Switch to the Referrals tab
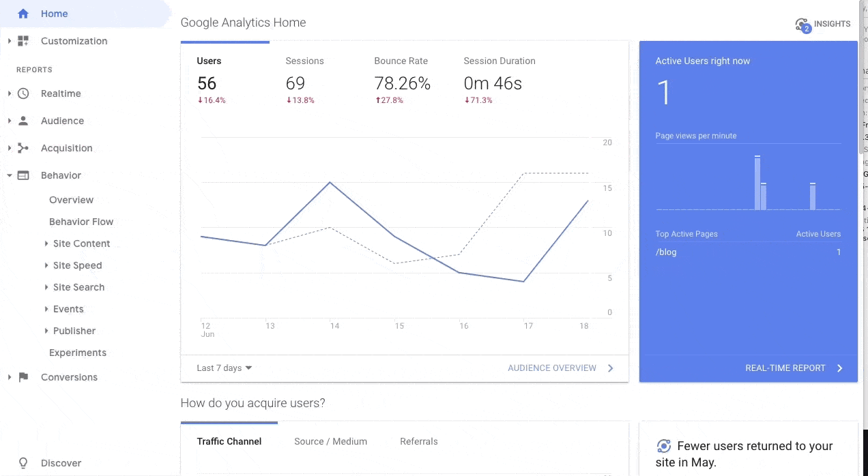This screenshot has height=476, width=868. click(419, 441)
